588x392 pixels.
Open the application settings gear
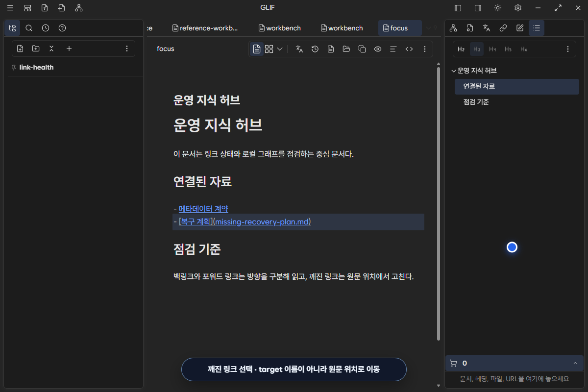[x=518, y=8]
